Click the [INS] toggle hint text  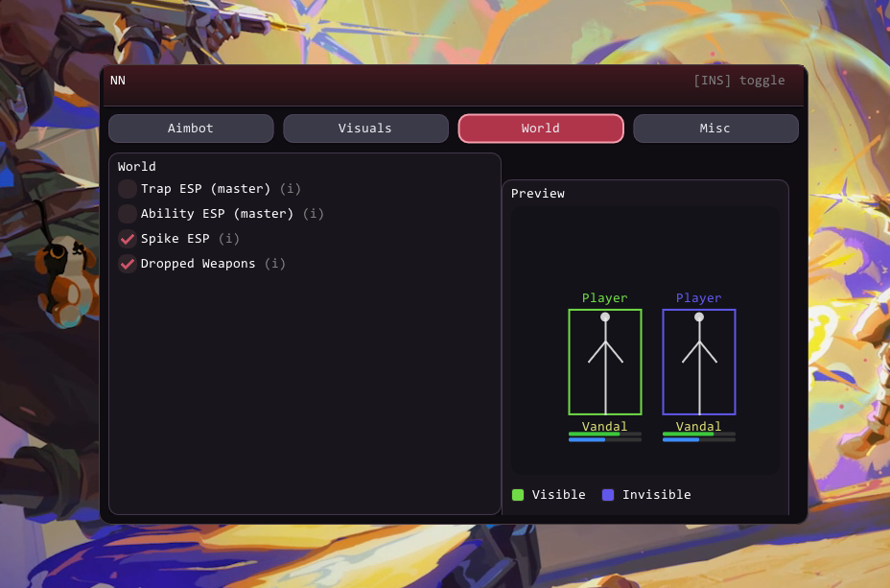(738, 81)
